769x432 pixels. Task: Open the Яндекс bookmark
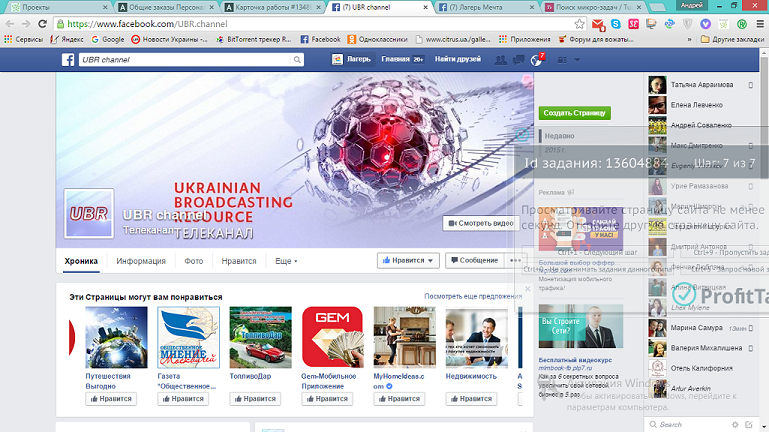[67, 39]
